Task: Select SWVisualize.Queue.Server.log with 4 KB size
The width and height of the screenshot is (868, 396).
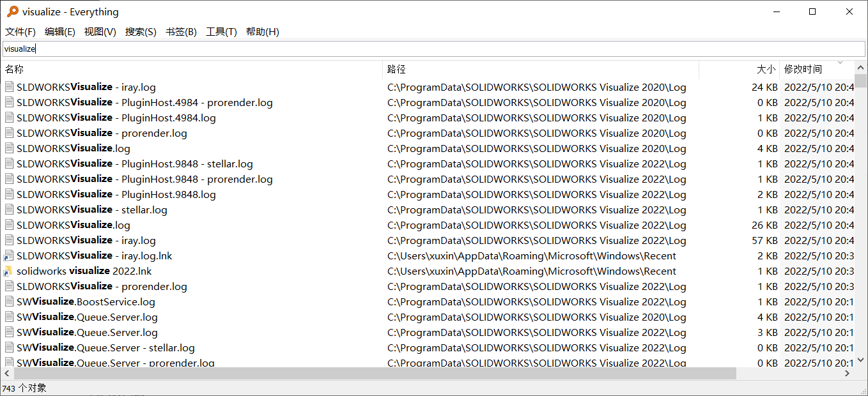Action: pyautogui.click(x=87, y=317)
